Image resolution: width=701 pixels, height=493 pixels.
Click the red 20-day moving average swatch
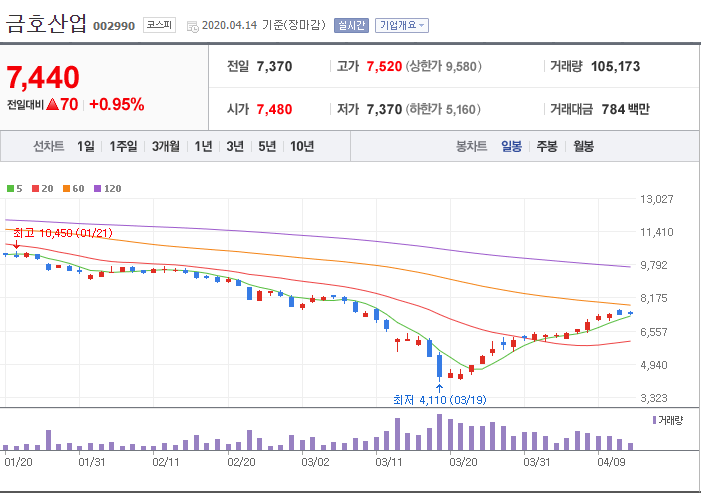[36, 189]
